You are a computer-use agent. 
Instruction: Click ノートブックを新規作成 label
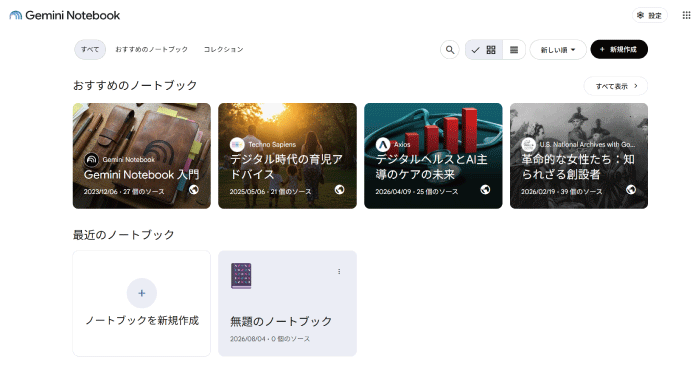(x=142, y=320)
